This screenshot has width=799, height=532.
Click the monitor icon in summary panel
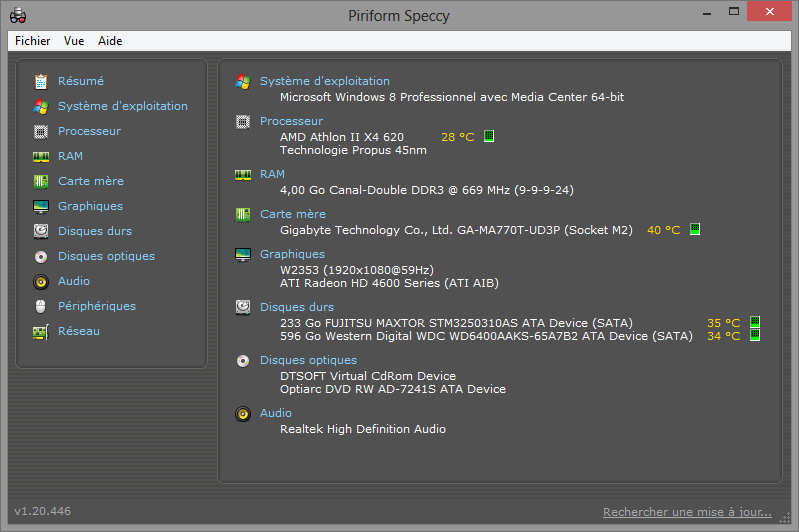pyautogui.click(x=243, y=254)
